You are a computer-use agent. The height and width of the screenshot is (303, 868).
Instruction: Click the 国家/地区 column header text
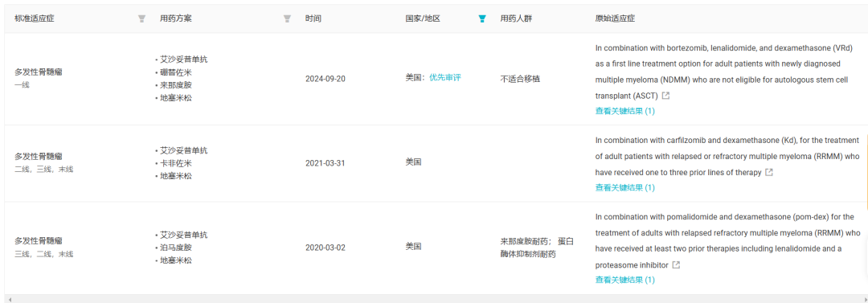[x=423, y=18]
